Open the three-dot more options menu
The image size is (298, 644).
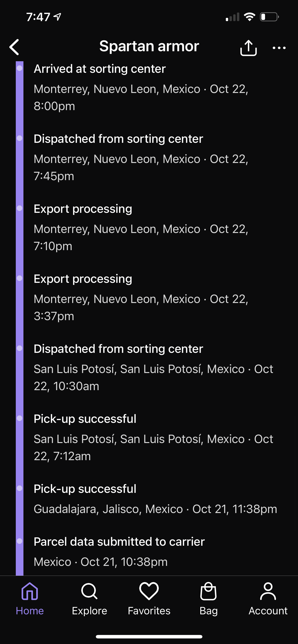pos(279,48)
